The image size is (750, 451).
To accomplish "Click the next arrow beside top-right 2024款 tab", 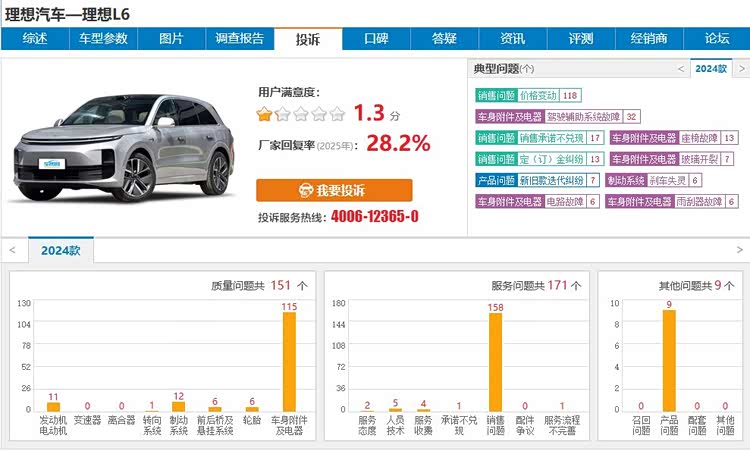I will [x=741, y=68].
